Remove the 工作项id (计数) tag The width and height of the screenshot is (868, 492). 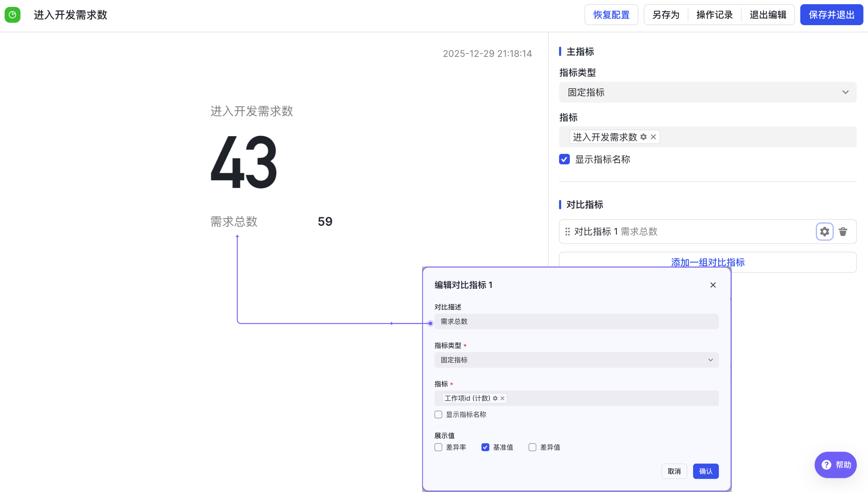503,398
